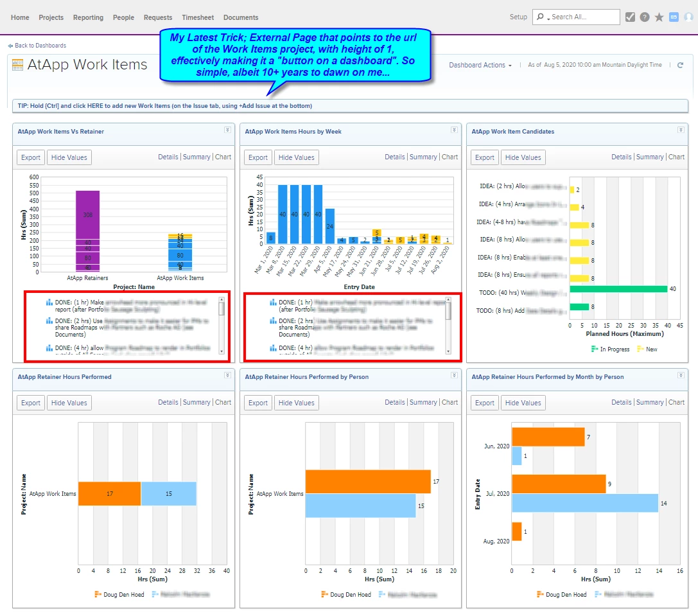The image size is (698, 616).
Task: Click the orange 17 bar in Retainer Hours Performed
Action: 110,493
